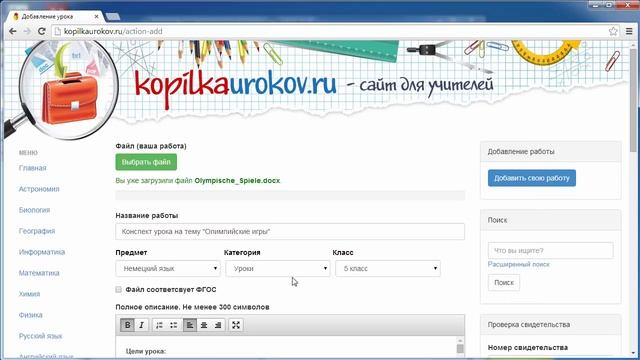Image resolution: width=640 pixels, height=360 pixels.
Task: Open the 'Предмет' dropdown showing Немецкий язык
Action: pos(168,269)
